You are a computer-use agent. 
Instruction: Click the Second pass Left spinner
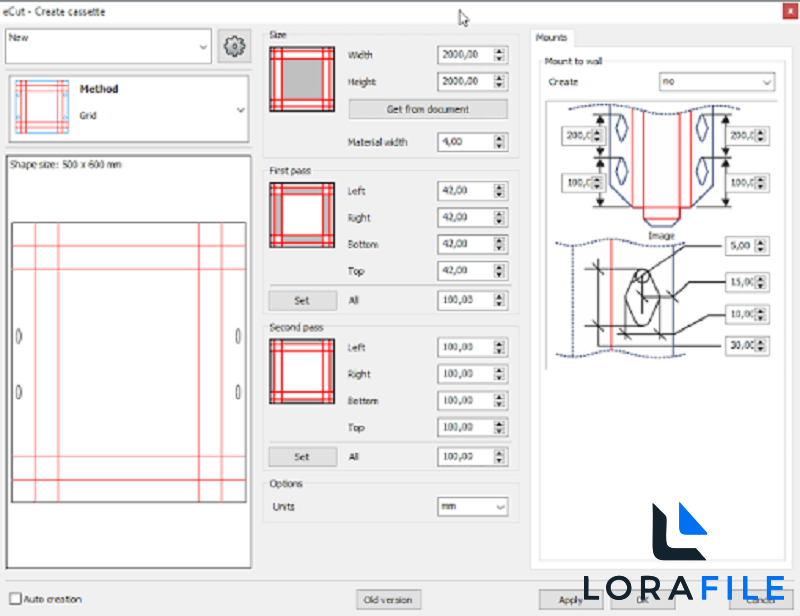(x=500, y=347)
